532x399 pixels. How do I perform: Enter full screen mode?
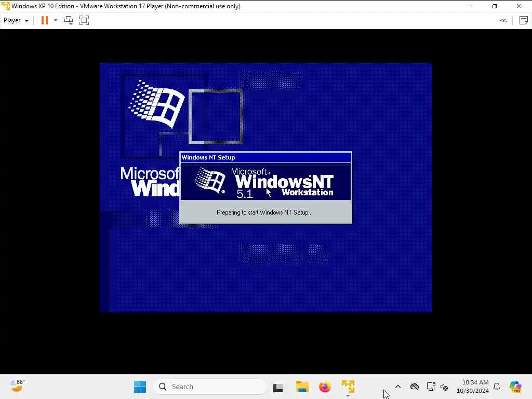pyautogui.click(x=84, y=20)
